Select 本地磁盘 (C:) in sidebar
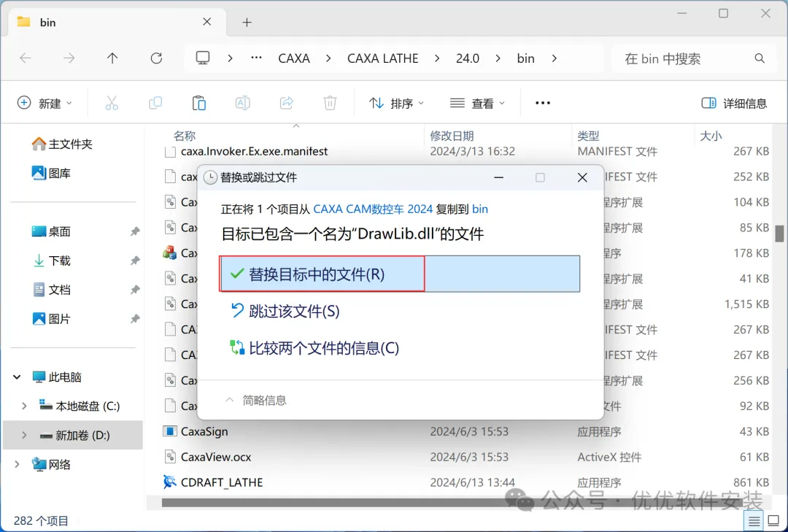 80,406
